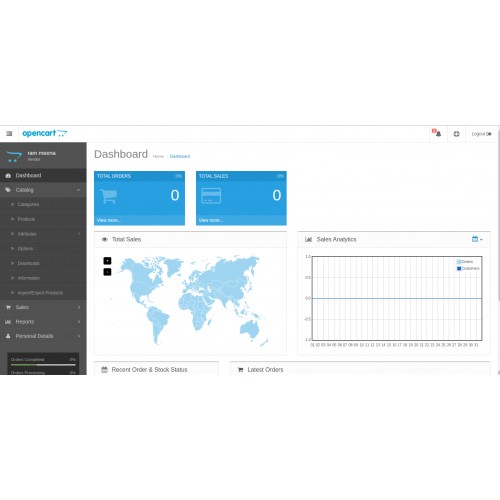Viewport: 500px width, 500px height.
Task: Open the Sales Analytics calendar range dropdown
Action: pyautogui.click(x=477, y=239)
